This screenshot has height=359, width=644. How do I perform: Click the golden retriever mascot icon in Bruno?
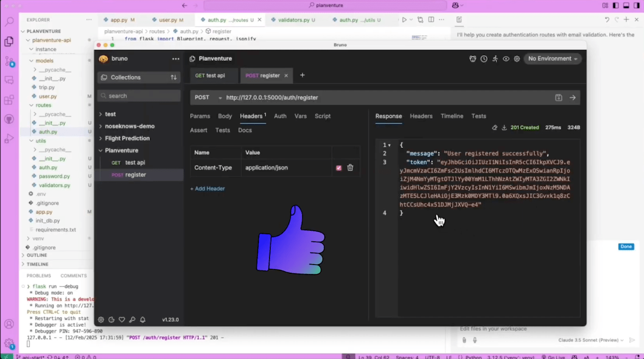pos(472,59)
